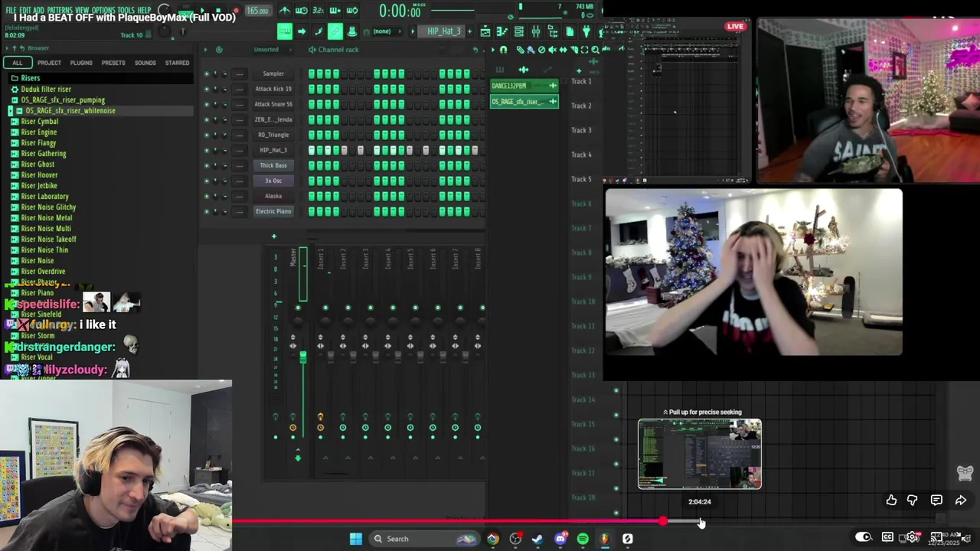Select the playlist Paint brush tool
The image size is (980, 551).
tap(531, 50)
